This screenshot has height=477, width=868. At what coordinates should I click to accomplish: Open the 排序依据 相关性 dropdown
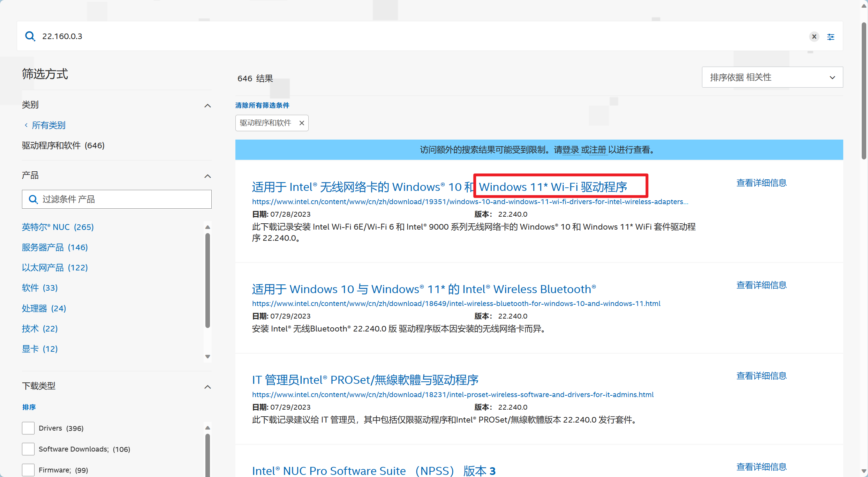point(772,77)
